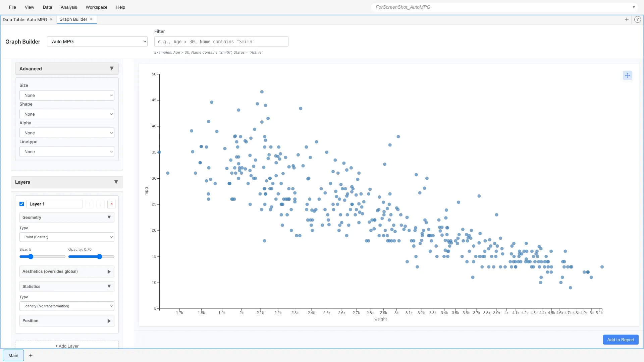Image resolution: width=644 pixels, height=362 pixels.
Task: Change the geometry Type from Point (Scatter)
Action: coord(67,237)
